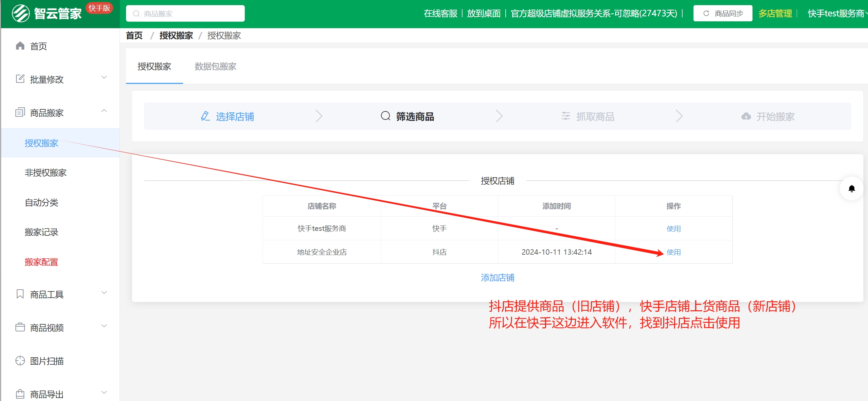Expand the 批量修改 sidebar menu chevron
Viewport: 868px width, 401px height.
click(104, 77)
